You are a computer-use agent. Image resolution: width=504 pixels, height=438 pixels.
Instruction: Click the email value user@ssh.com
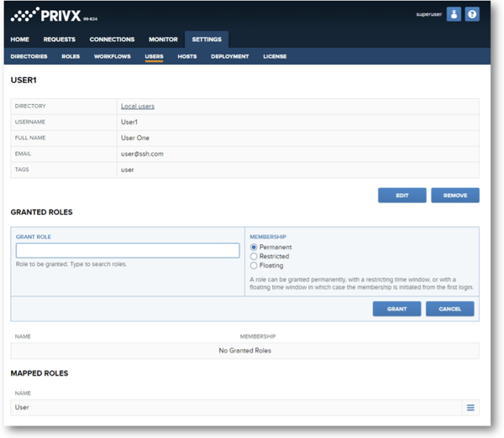click(x=142, y=154)
